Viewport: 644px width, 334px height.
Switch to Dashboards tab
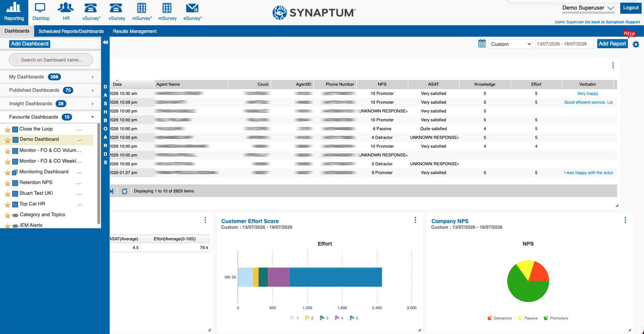17,31
